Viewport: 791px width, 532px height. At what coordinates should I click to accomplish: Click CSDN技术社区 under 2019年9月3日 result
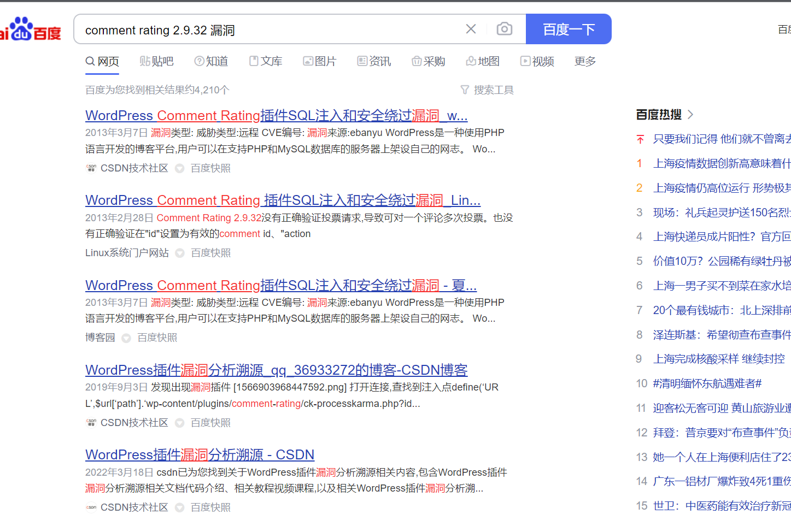coord(134,423)
